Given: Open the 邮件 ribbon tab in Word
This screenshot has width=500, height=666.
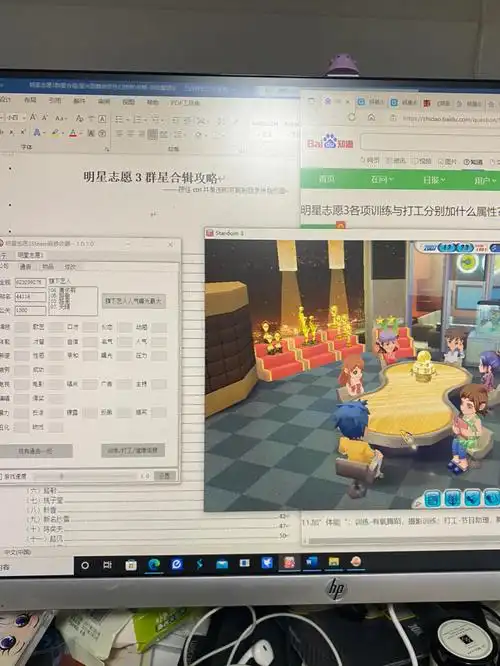Looking at the screenshot, I should click(79, 101).
